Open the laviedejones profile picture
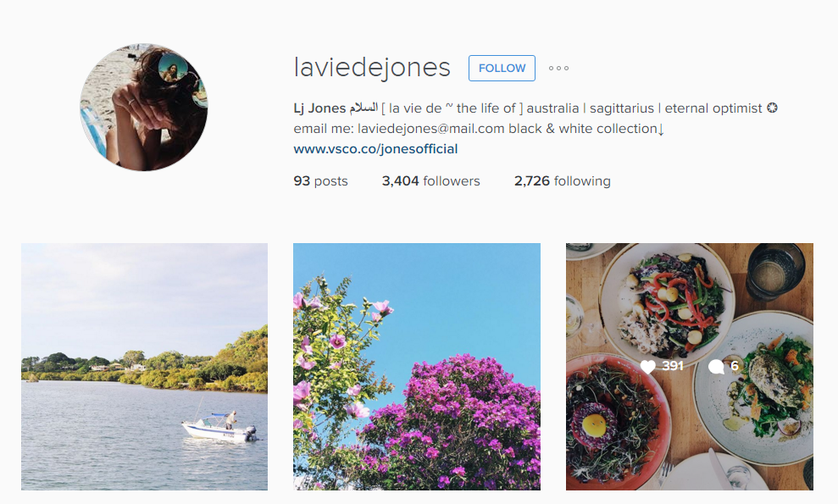 tap(144, 107)
